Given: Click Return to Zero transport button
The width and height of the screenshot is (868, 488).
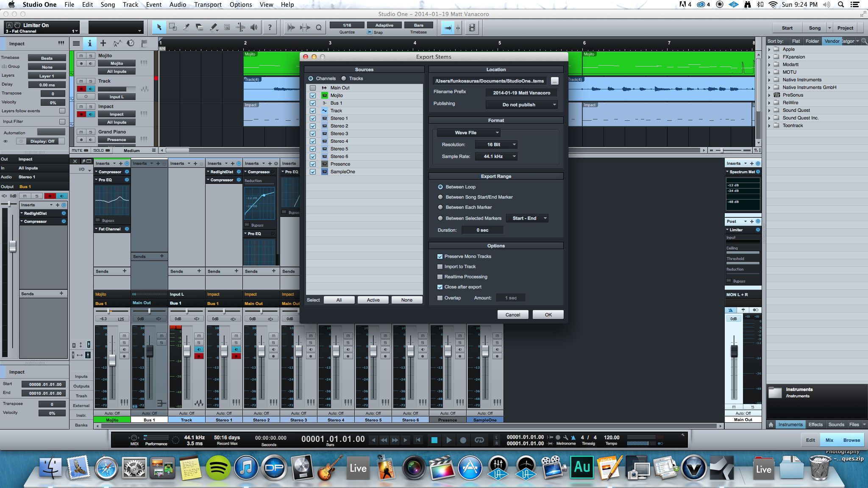Looking at the screenshot, I should 418,440.
